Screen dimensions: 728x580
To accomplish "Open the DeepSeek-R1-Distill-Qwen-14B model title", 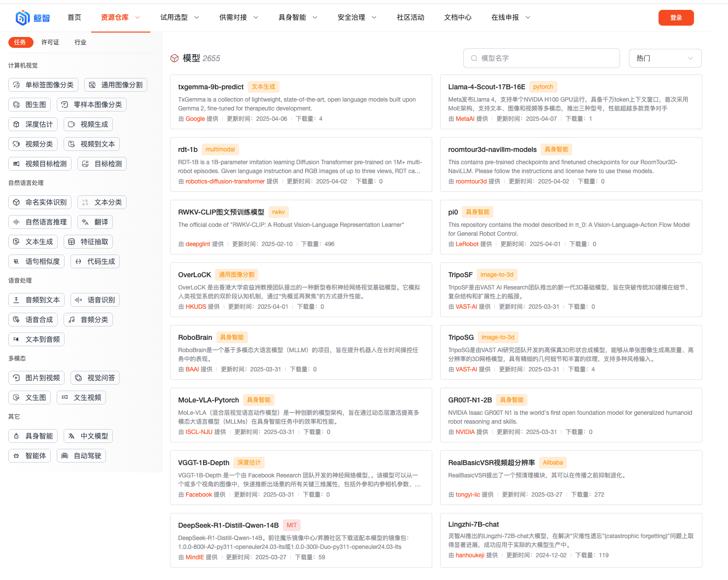I will pos(228,525).
